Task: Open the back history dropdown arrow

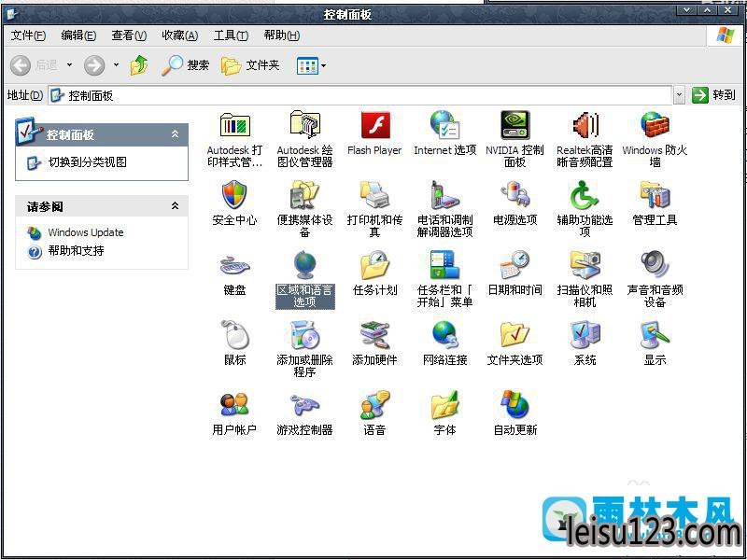Action: click(x=69, y=65)
